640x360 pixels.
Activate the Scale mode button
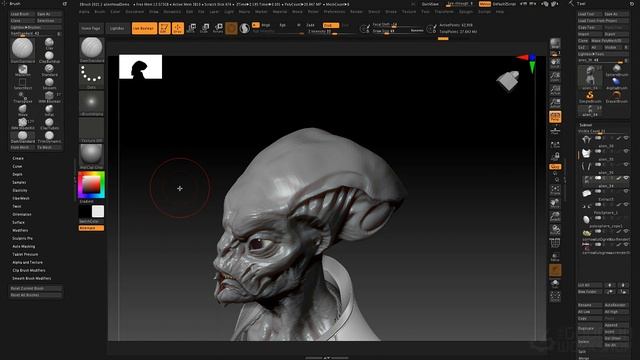(x=205, y=28)
